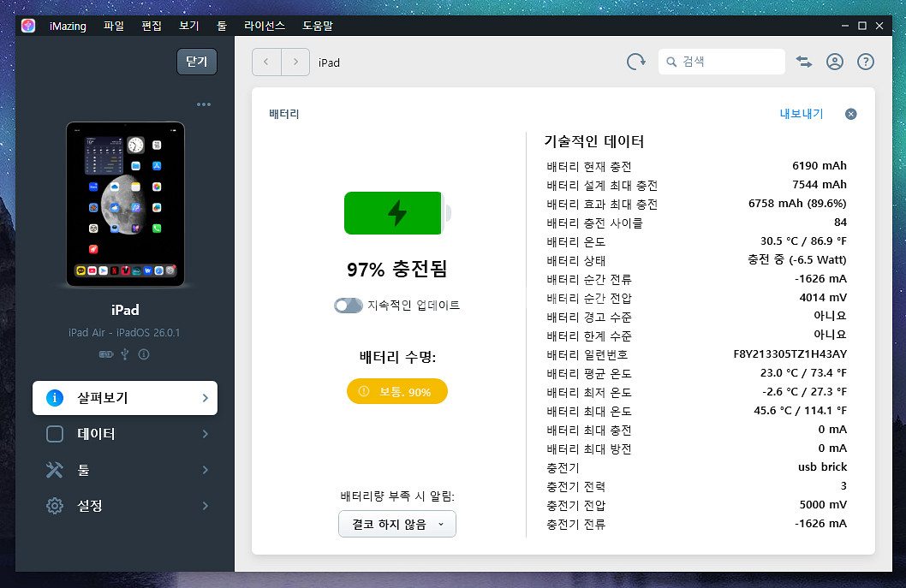Click the help question mark icon
The image size is (906, 588).
[865, 62]
